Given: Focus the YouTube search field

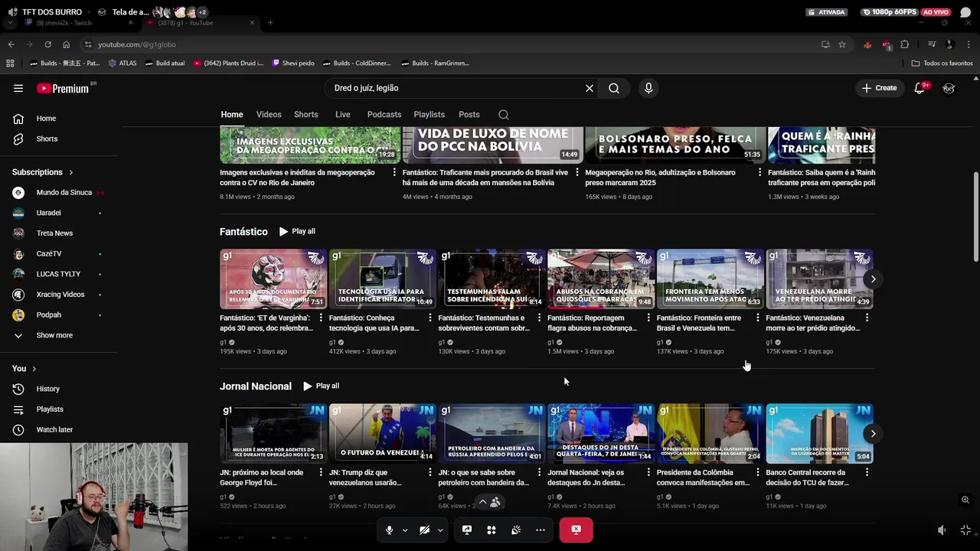Looking at the screenshot, I should pos(456,88).
